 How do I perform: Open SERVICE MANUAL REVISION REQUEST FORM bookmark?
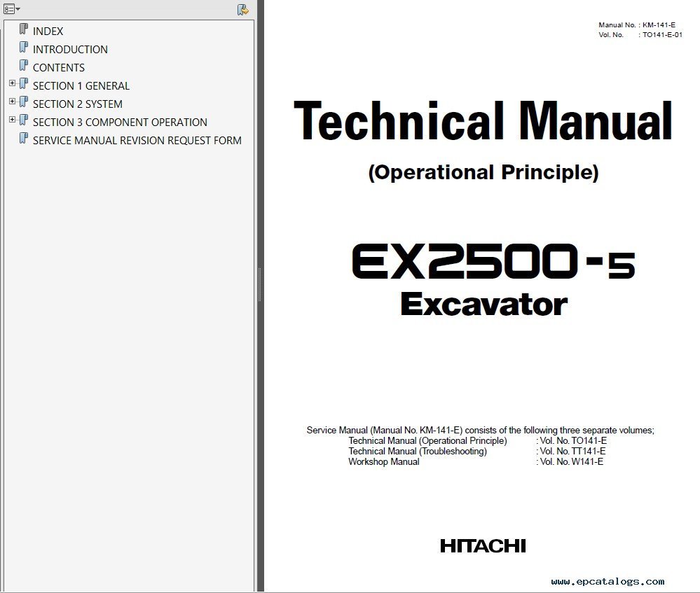click(x=137, y=141)
